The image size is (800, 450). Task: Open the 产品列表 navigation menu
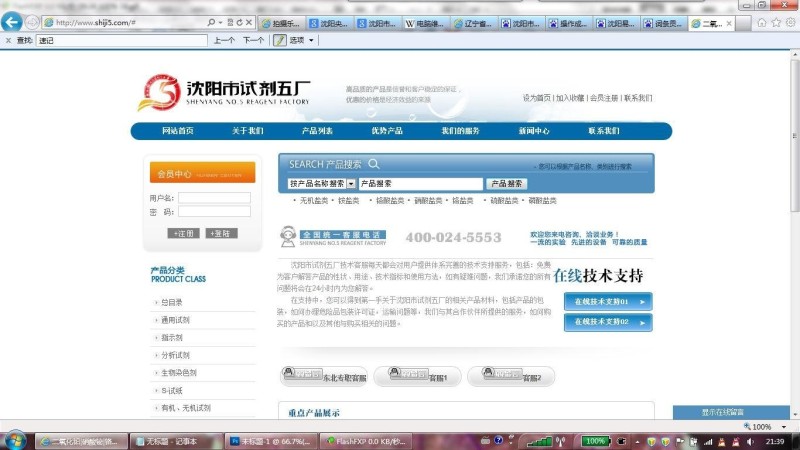[317, 131]
